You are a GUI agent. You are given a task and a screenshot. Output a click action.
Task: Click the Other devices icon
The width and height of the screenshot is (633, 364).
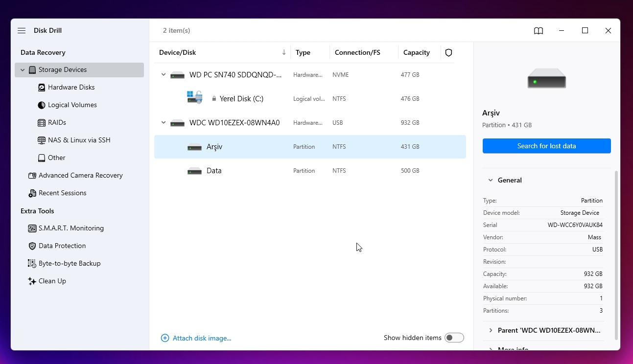point(42,158)
